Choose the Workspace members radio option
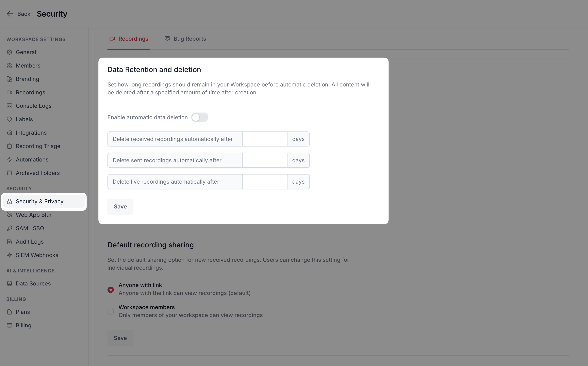This screenshot has height=366, width=588. (x=111, y=312)
